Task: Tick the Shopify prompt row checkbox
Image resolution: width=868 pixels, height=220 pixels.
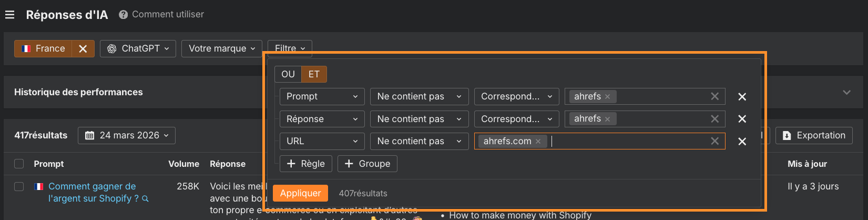Action: 19,186
